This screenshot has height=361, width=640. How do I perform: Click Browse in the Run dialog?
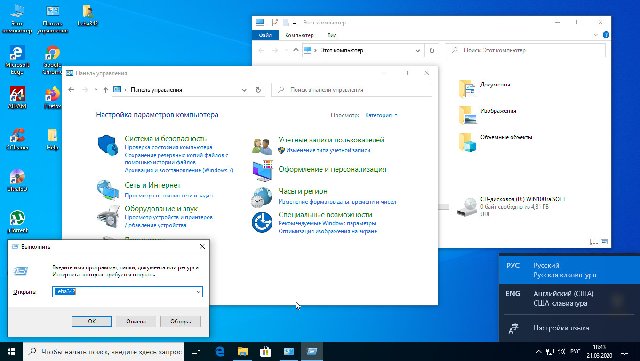pos(180,321)
